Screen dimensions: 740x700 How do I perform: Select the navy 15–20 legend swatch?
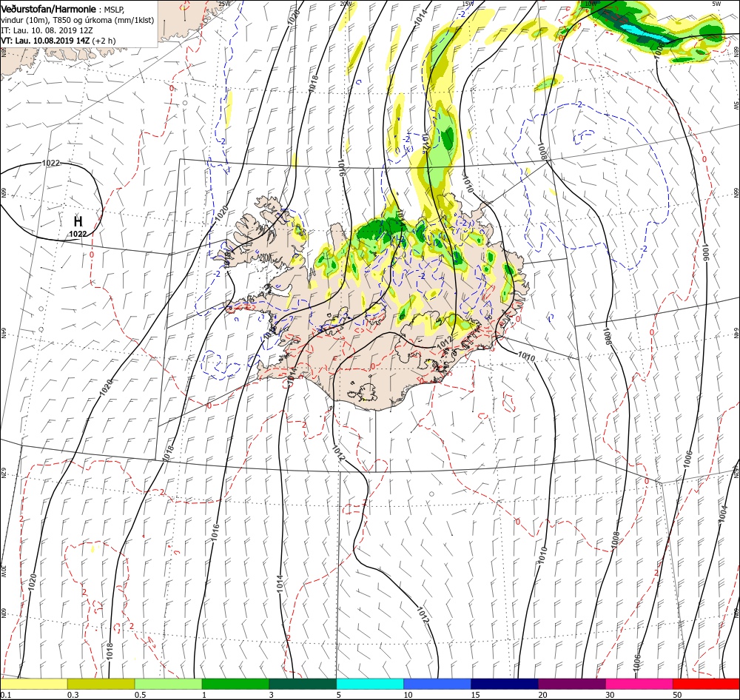point(505,684)
